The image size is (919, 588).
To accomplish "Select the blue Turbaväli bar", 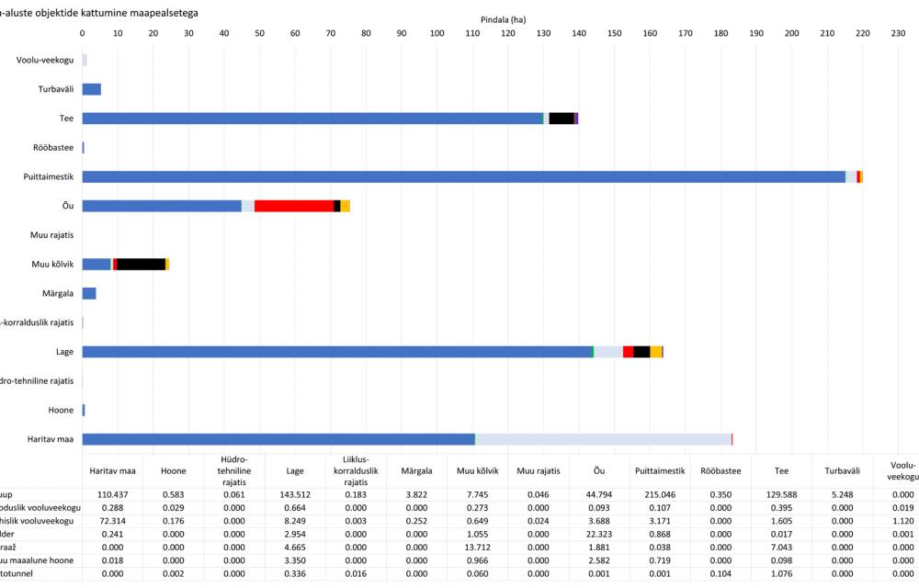I will pos(91,89).
